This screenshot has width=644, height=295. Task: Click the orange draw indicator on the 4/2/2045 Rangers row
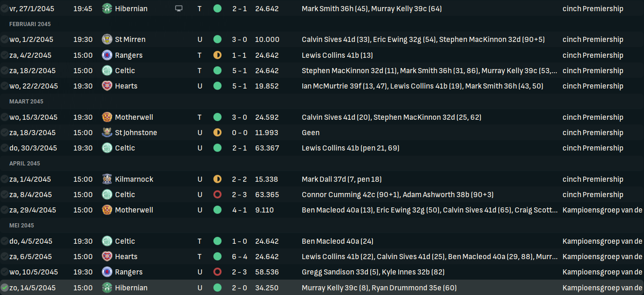click(217, 55)
